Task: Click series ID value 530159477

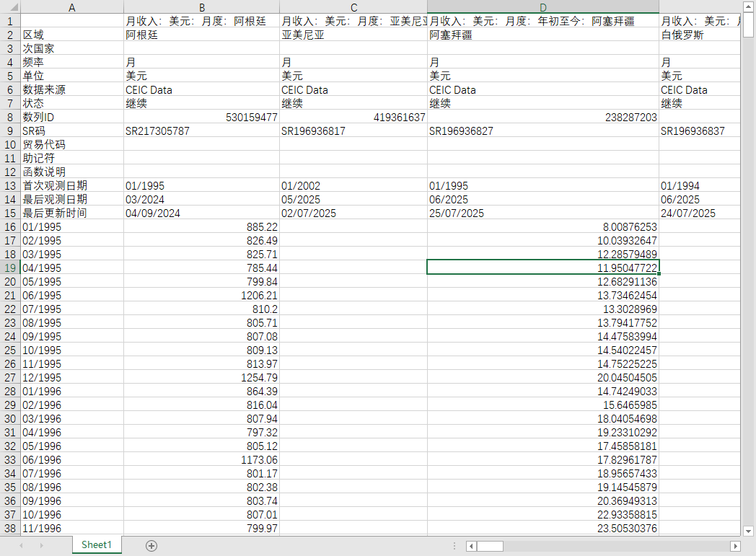Action: coord(201,117)
